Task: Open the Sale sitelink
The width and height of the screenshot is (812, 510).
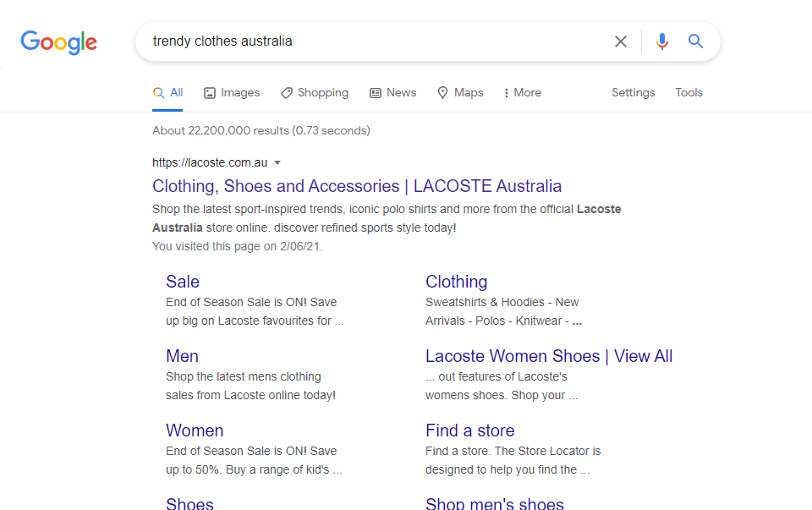Action: click(x=183, y=282)
